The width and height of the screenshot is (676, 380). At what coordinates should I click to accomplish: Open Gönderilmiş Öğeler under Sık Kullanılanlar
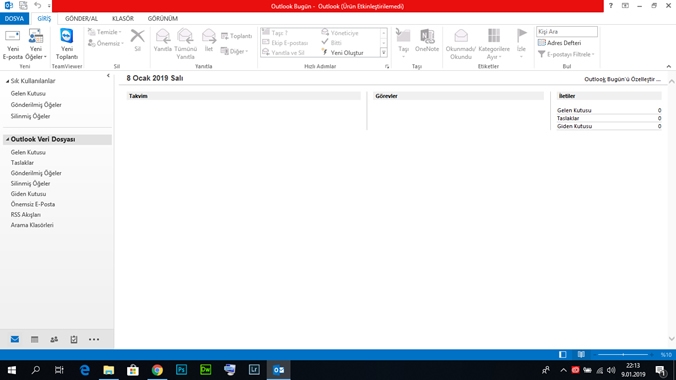point(36,105)
